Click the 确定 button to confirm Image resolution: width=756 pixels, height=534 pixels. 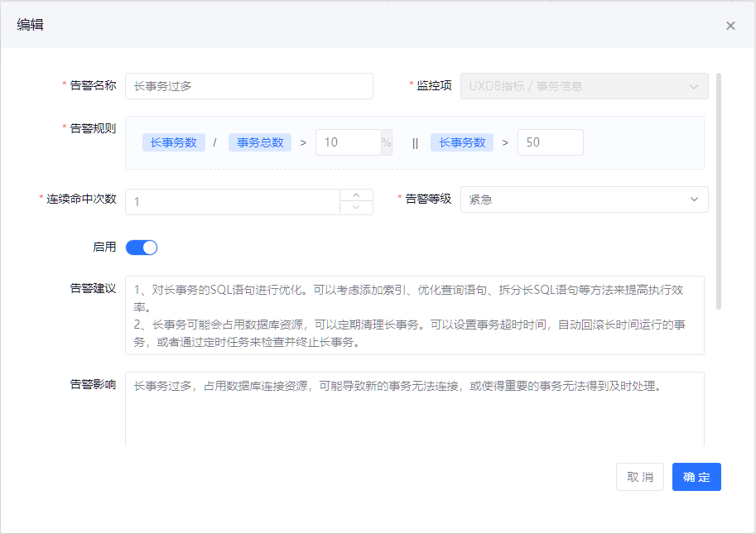pyautogui.click(x=696, y=477)
